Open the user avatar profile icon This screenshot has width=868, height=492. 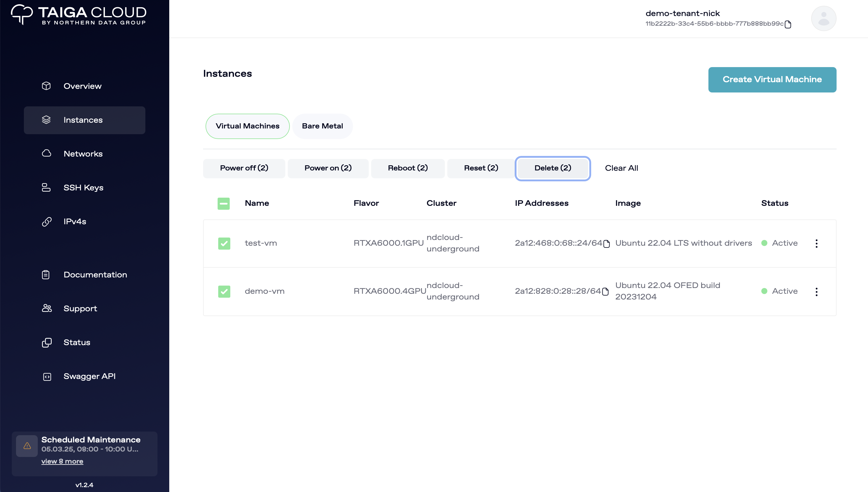pos(823,18)
